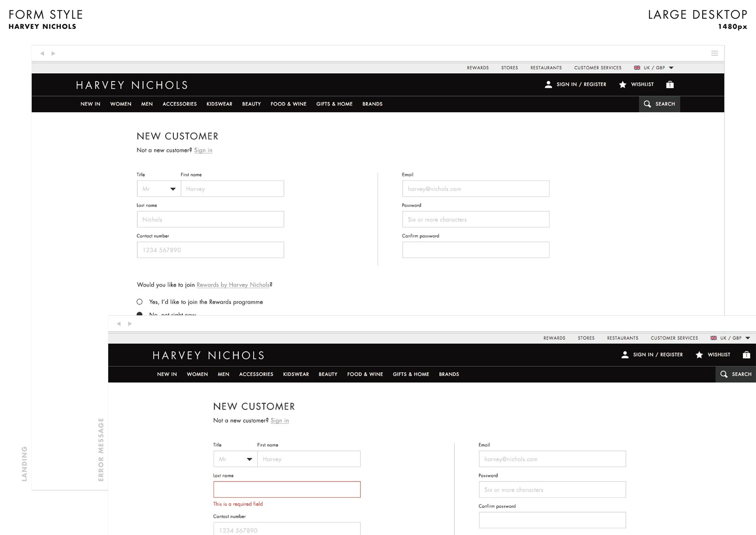The image size is (756, 535).
Task: Open the Title dropdown in the error message page form
Action: pyautogui.click(x=235, y=459)
